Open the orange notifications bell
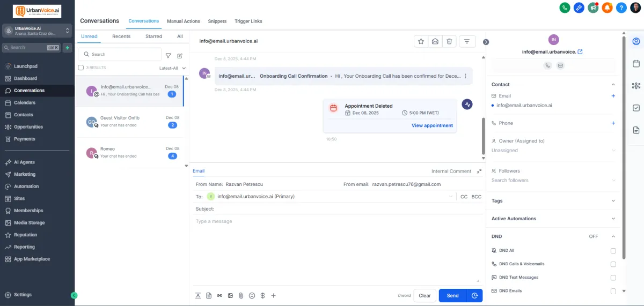644x306 pixels. [x=607, y=8]
